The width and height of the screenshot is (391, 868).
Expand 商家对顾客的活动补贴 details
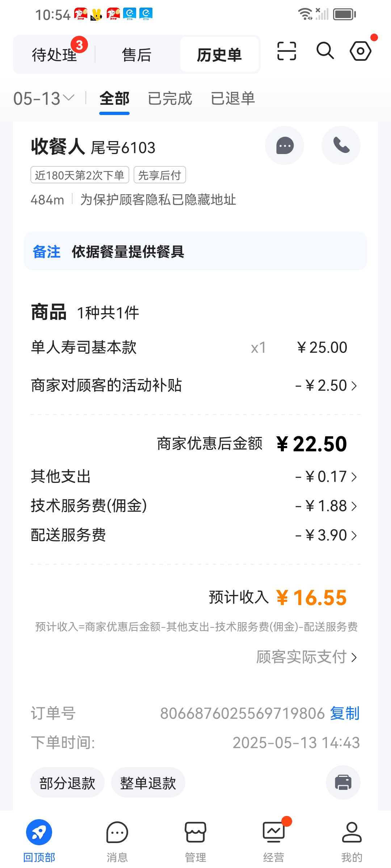tap(195, 386)
